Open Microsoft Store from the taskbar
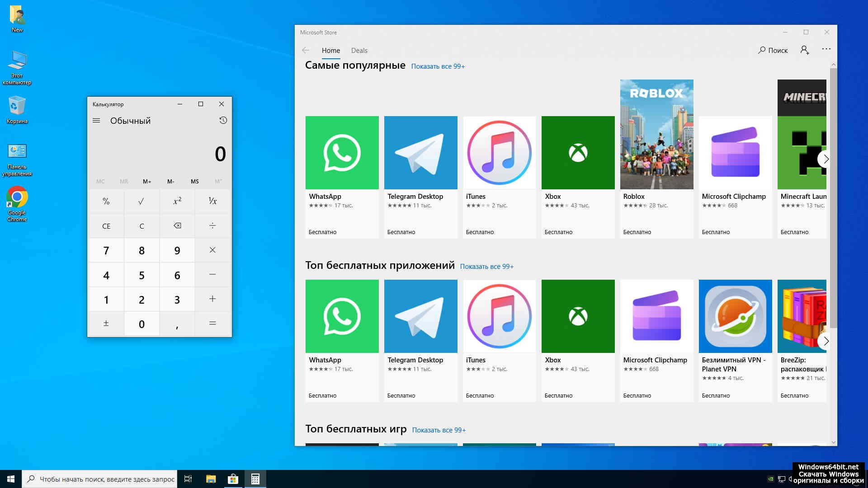The height and width of the screenshot is (488, 868). click(233, 479)
